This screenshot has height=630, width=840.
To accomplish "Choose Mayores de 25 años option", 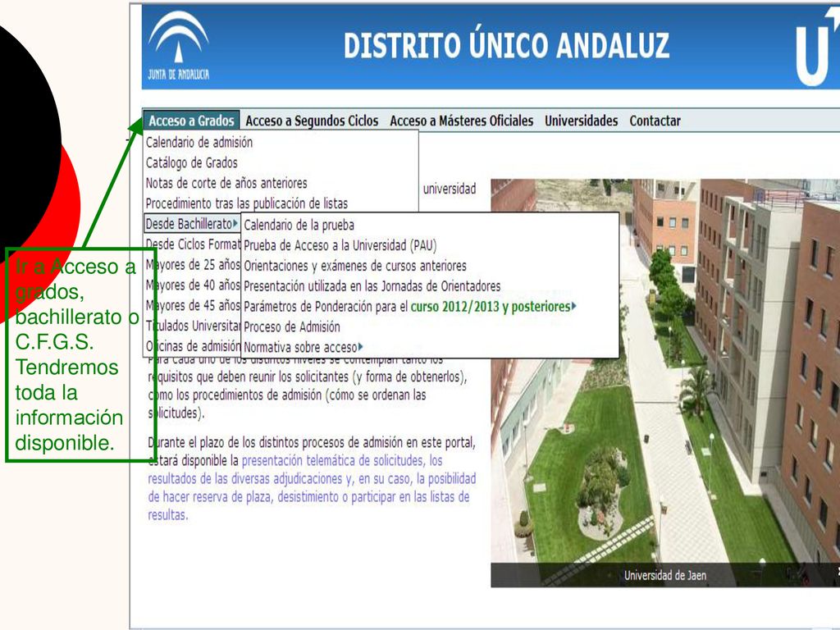I will coord(193,264).
